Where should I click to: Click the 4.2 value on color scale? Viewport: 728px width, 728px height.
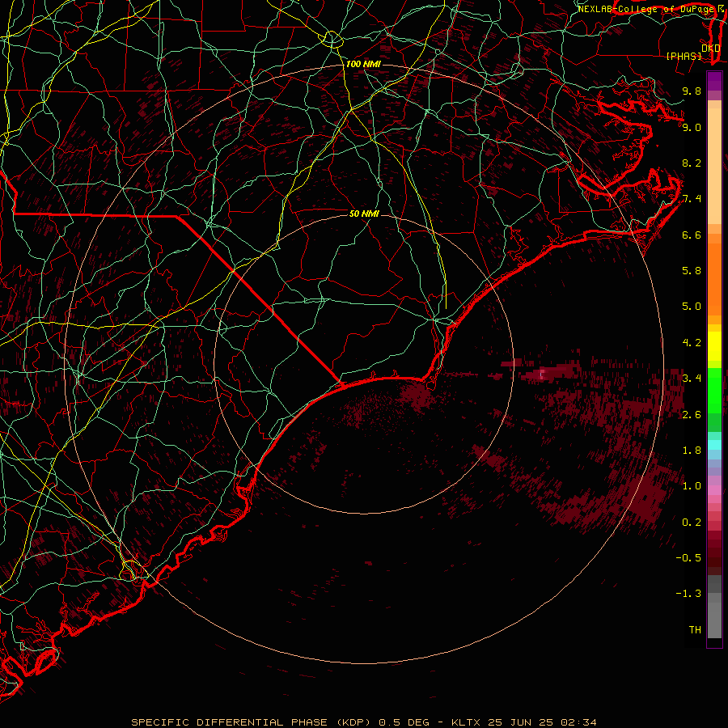pos(692,343)
